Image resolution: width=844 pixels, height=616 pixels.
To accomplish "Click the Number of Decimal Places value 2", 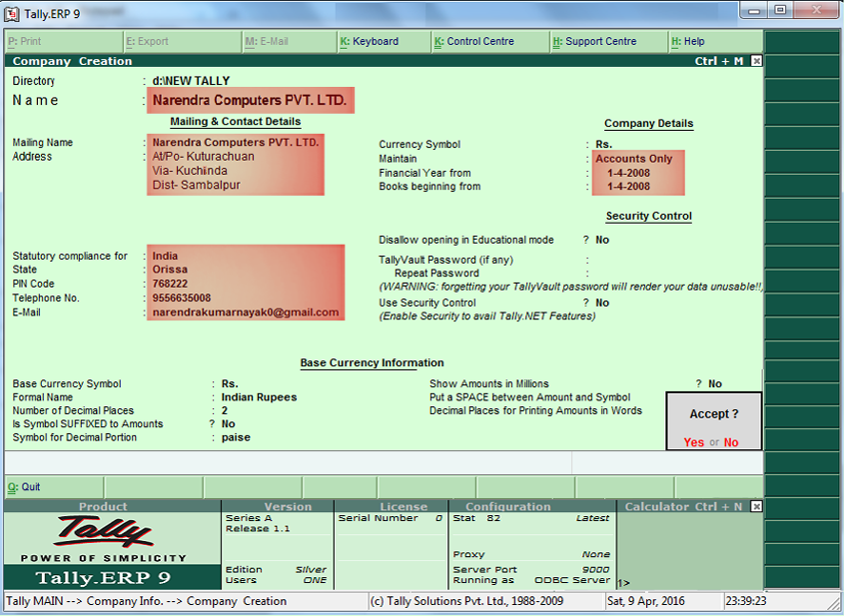I will tap(225, 410).
